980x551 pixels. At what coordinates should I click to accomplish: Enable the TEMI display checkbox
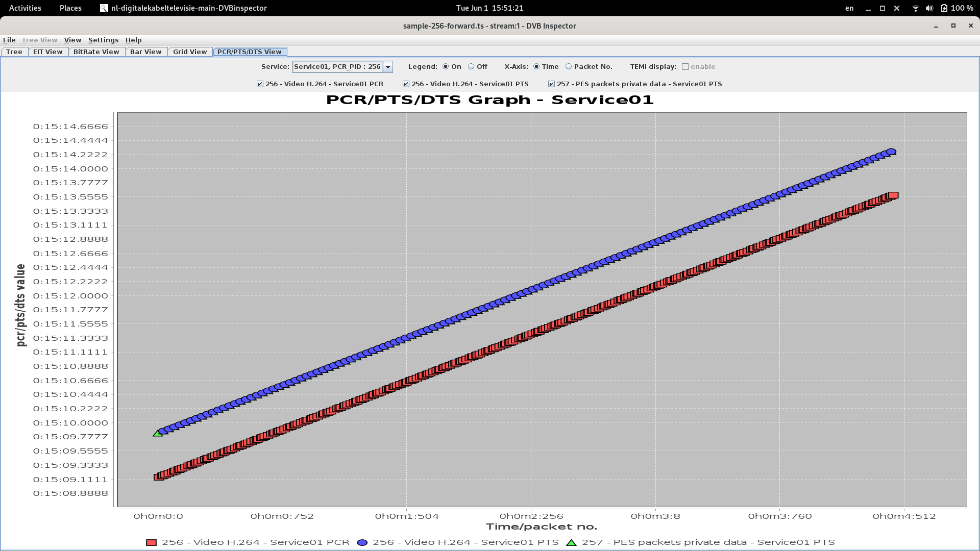tap(685, 66)
